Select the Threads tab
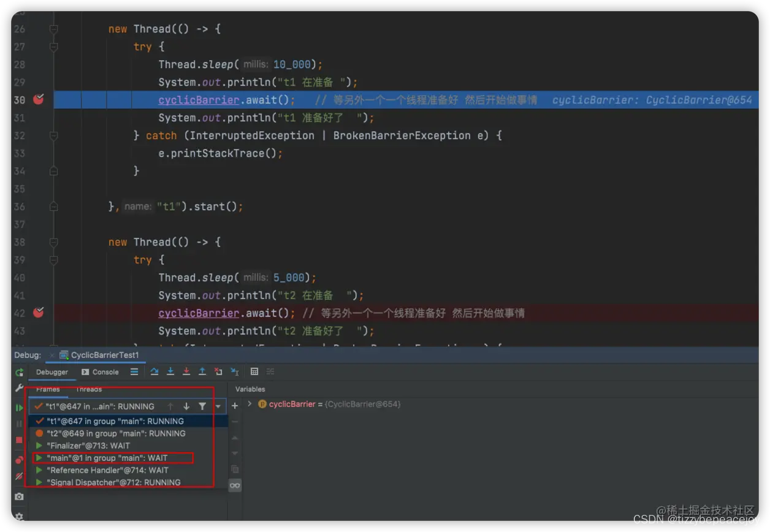 point(89,389)
